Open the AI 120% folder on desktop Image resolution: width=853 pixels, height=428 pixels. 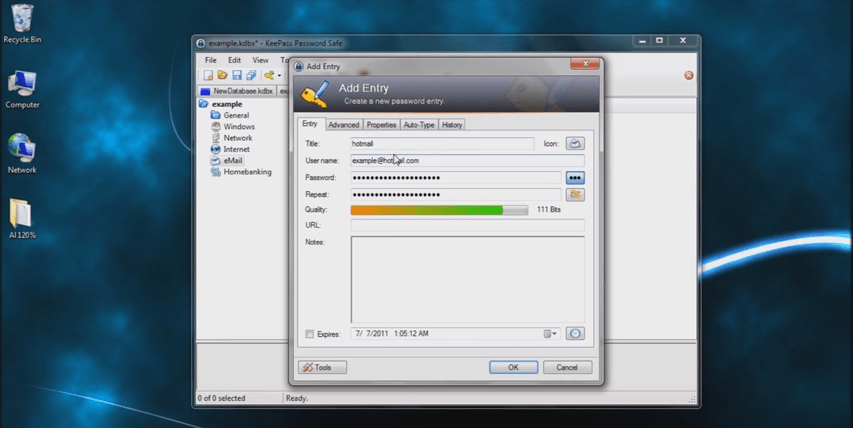(x=22, y=219)
